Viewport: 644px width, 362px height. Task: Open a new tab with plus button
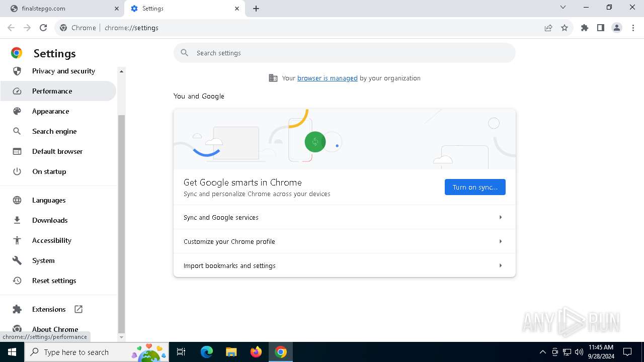(256, 9)
